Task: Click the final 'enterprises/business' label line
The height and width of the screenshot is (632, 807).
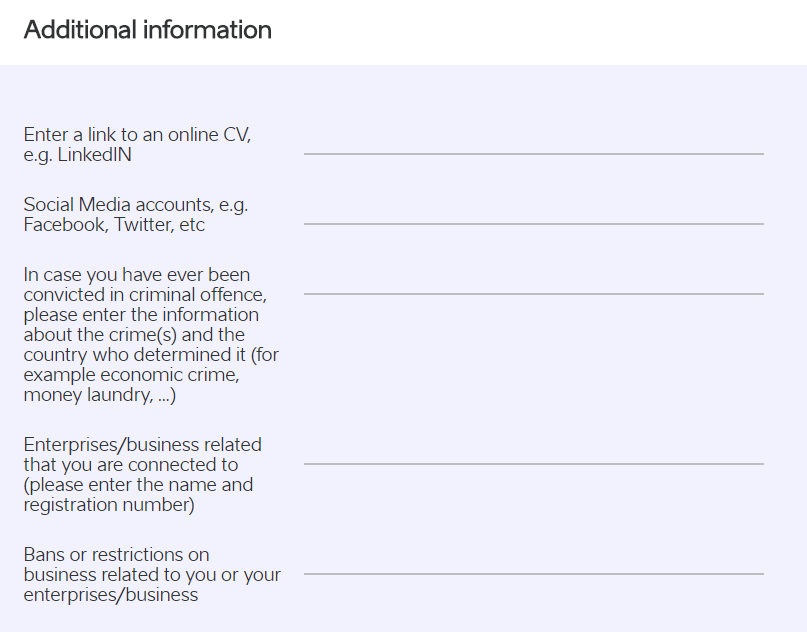Action: (111, 595)
